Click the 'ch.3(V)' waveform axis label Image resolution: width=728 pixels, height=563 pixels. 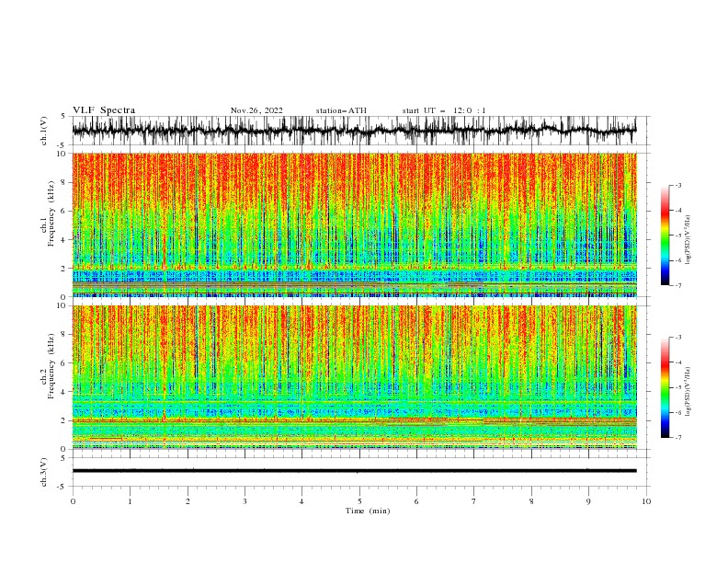click(x=44, y=472)
